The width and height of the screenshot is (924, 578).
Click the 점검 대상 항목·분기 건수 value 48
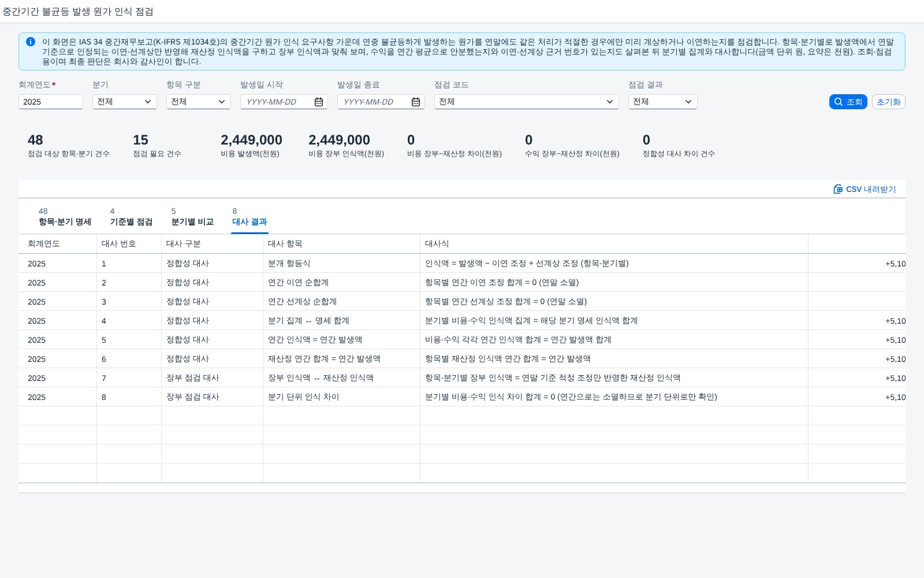click(x=35, y=140)
